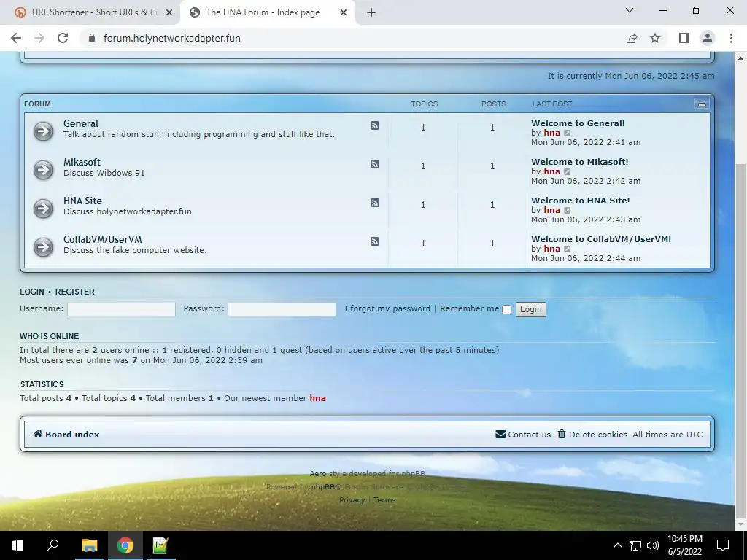
Task: Go to Board index in footer
Action: point(66,435)
